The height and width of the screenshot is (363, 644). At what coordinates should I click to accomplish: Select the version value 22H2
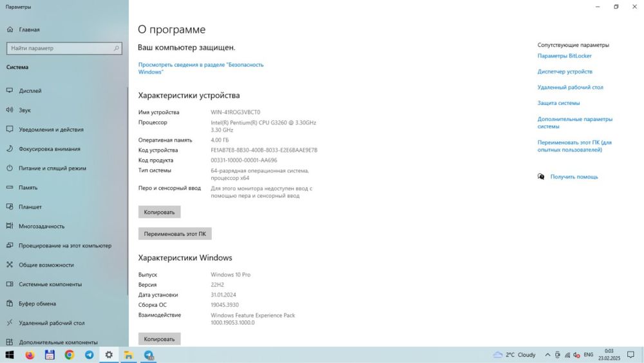tap(217, 285)
